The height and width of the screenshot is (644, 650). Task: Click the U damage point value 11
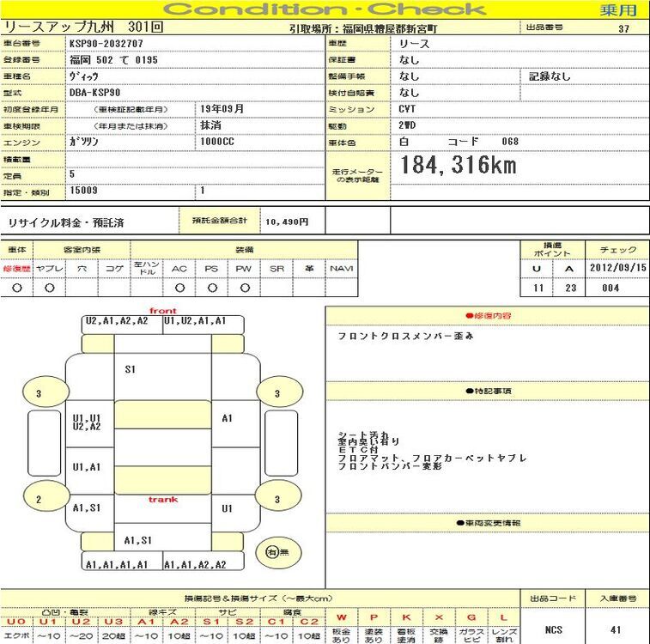(x=538, y=288)
